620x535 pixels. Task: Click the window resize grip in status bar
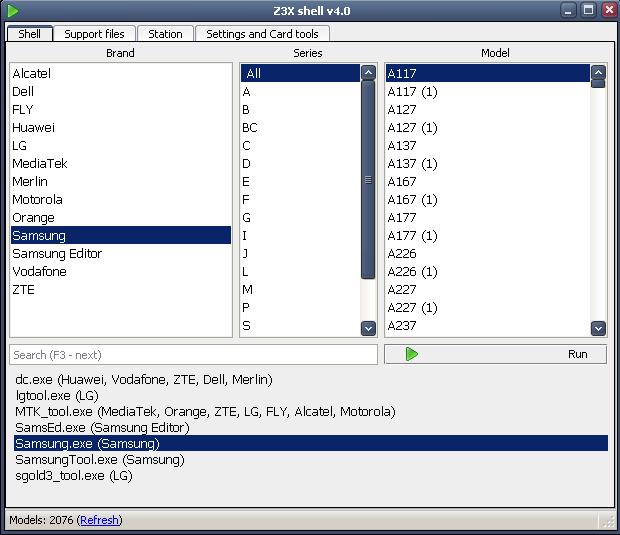pyautogui.click(x=608, y=521)
